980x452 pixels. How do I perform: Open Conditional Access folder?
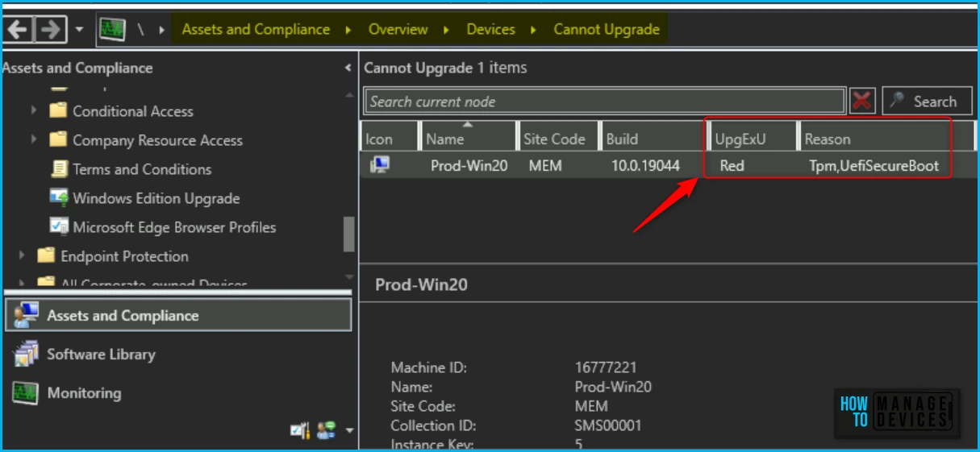(x=133, y=111)
